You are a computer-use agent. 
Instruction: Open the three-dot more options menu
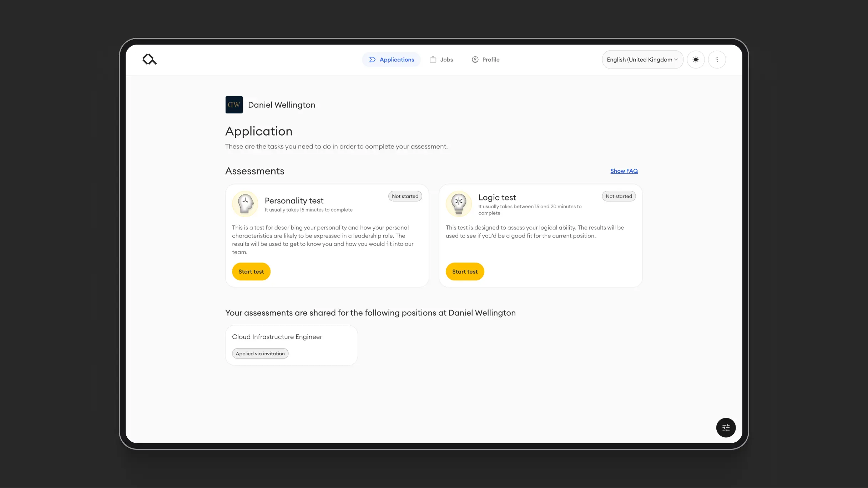(717, 60)
